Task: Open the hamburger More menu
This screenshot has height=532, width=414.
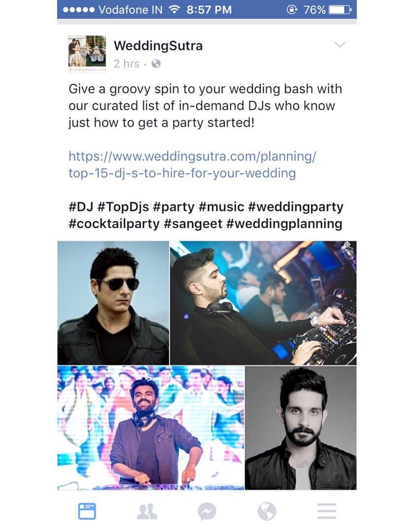Action: coord(327,511)
